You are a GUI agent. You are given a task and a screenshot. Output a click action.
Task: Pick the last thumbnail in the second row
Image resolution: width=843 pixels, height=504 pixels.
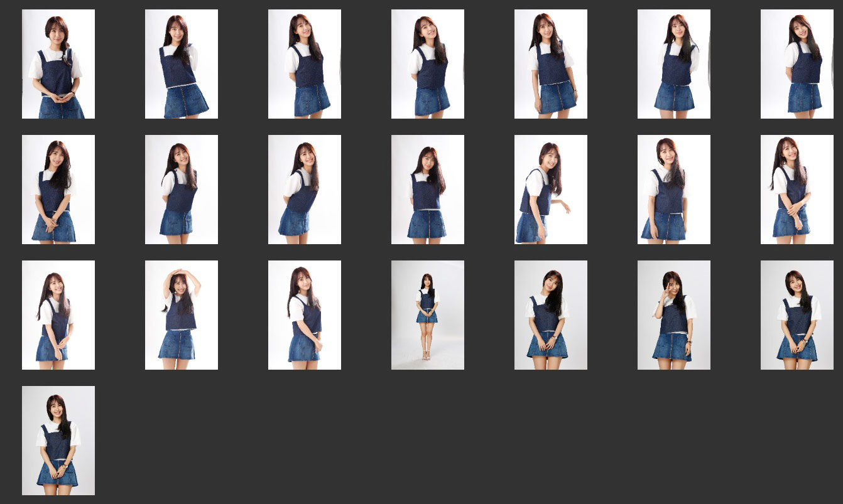click(x=797, y=190)
